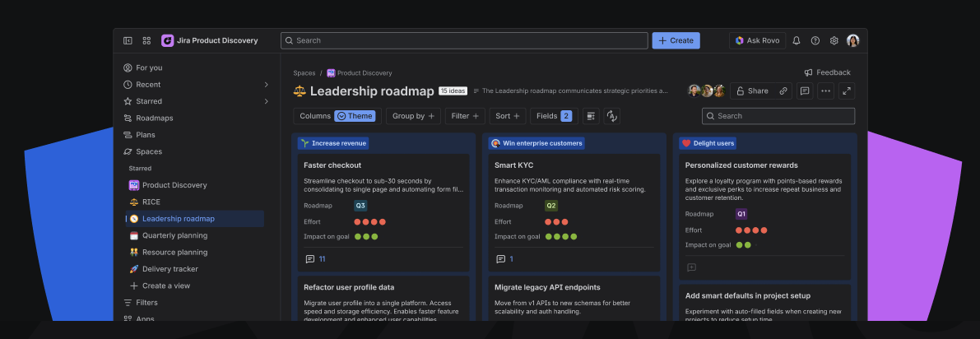Click the Feedback button
Screen dimensions: 980x339
tap(828, 72)
